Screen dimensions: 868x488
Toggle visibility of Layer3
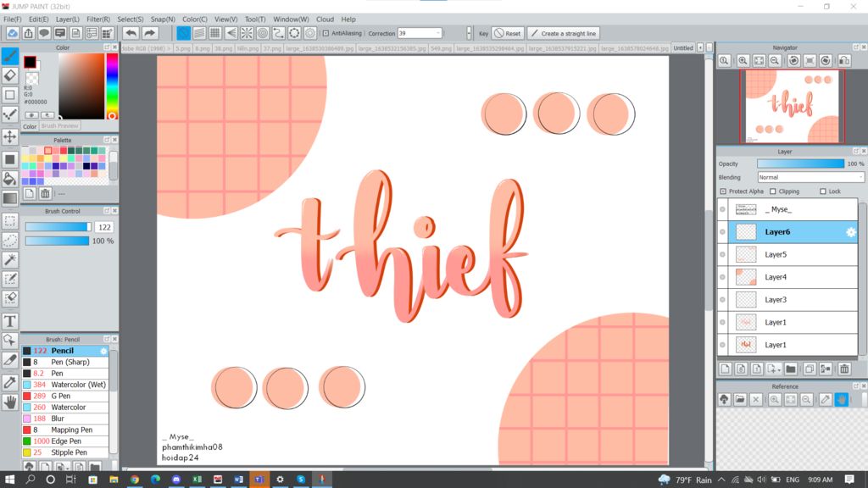(722, 300)
